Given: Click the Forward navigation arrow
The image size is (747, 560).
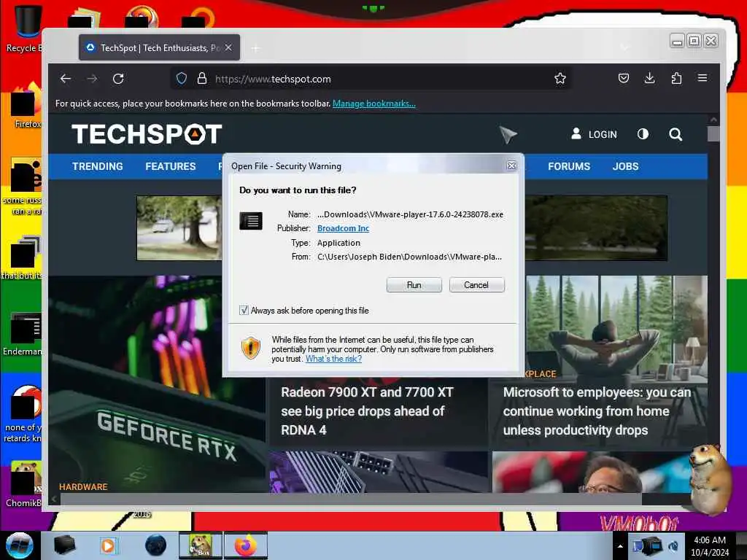Looking at the screenshot, I should pyautogui.click(x=92, y=79).
